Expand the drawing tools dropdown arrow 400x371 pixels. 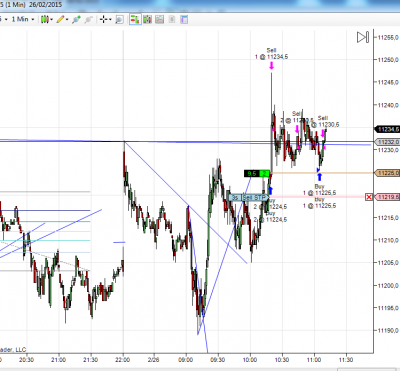[x=67, y=20]
